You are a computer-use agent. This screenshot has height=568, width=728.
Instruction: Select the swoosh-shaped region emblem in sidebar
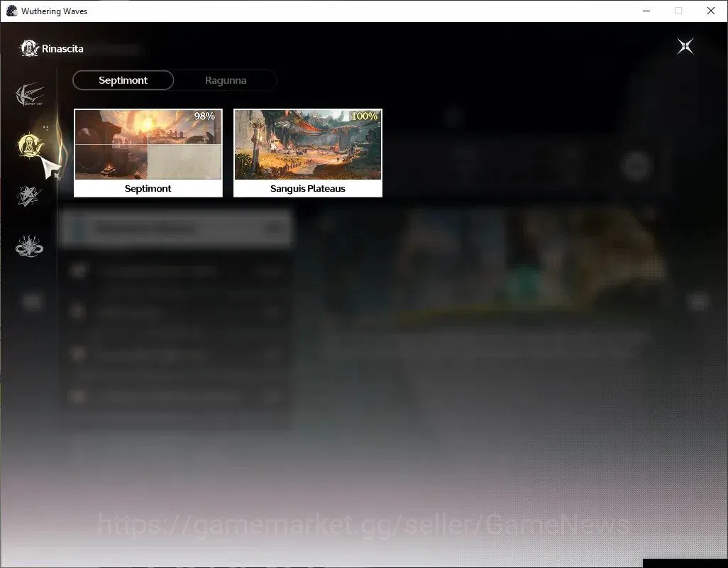(x=30, y=94)
